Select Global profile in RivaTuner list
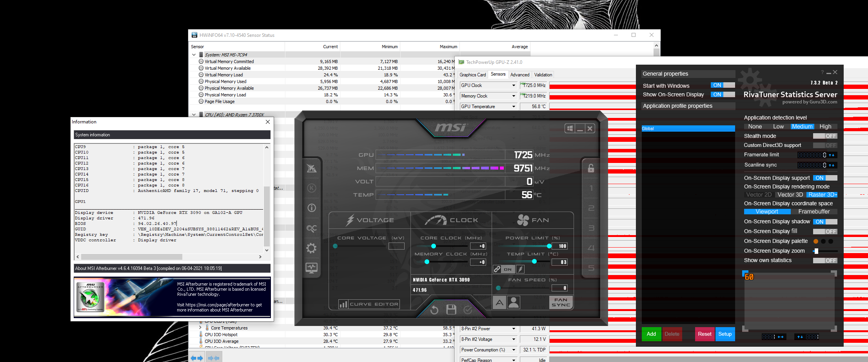 (688, 129)
